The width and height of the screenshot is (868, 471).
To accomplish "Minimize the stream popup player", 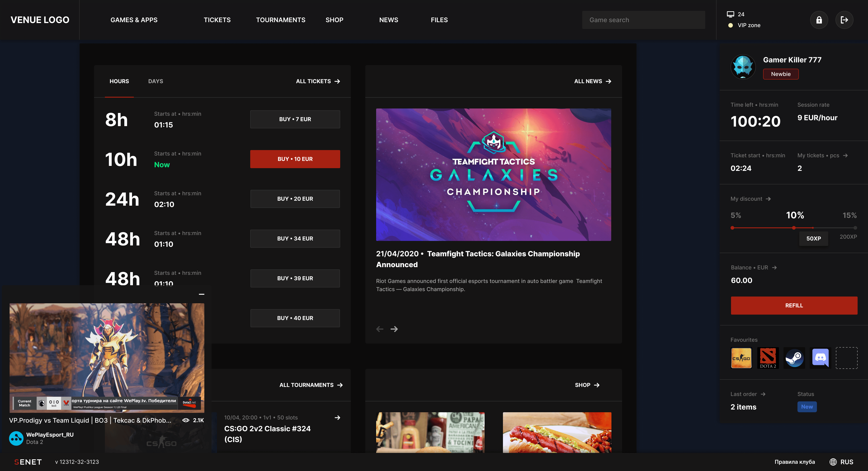I will [x=201, y=294].
